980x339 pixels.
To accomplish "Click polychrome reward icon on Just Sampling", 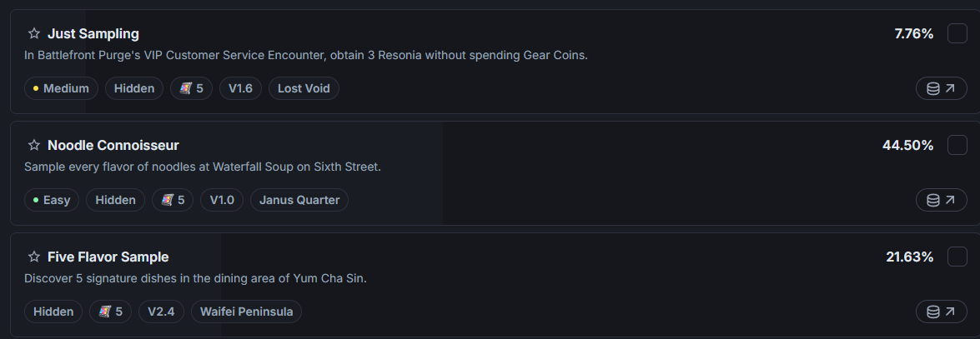I will coord(185,88).
